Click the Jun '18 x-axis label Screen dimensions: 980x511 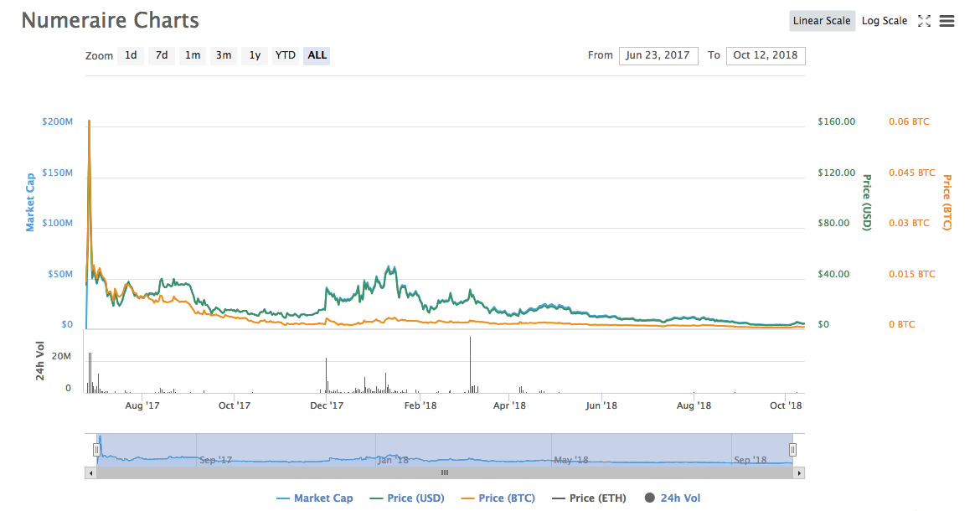pos(601,405)
